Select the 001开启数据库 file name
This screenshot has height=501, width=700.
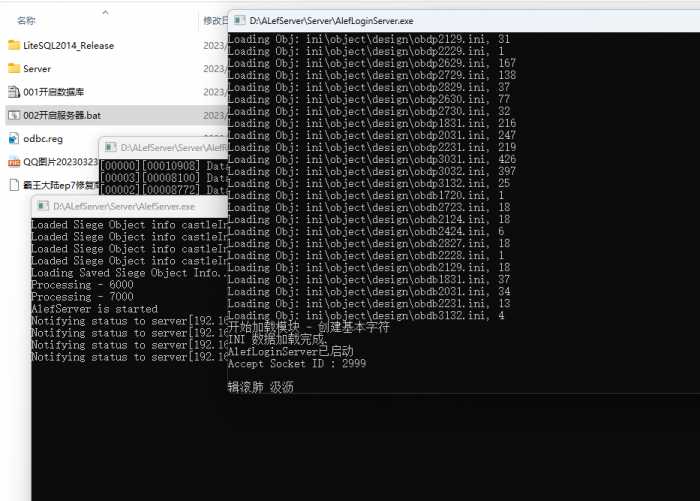pyautogui.click(x=54, y=92)
